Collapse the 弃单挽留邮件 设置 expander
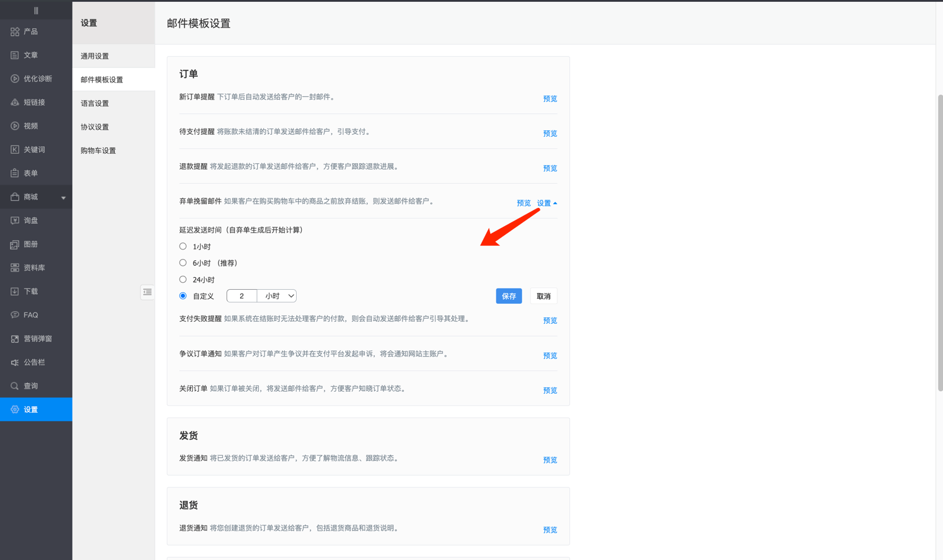The height and width of the screenshot is (560, 943). (x=547, y=203)
